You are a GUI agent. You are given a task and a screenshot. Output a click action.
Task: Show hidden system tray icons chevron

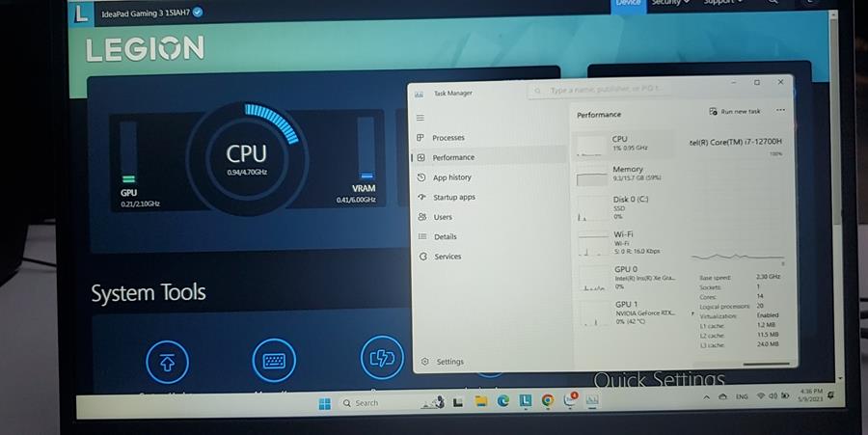click(707, 396)
